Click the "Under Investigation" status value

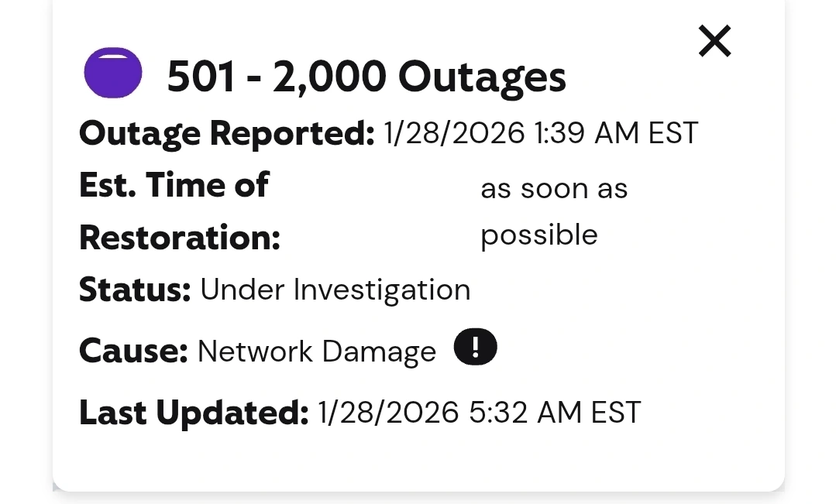pos(335,290)
